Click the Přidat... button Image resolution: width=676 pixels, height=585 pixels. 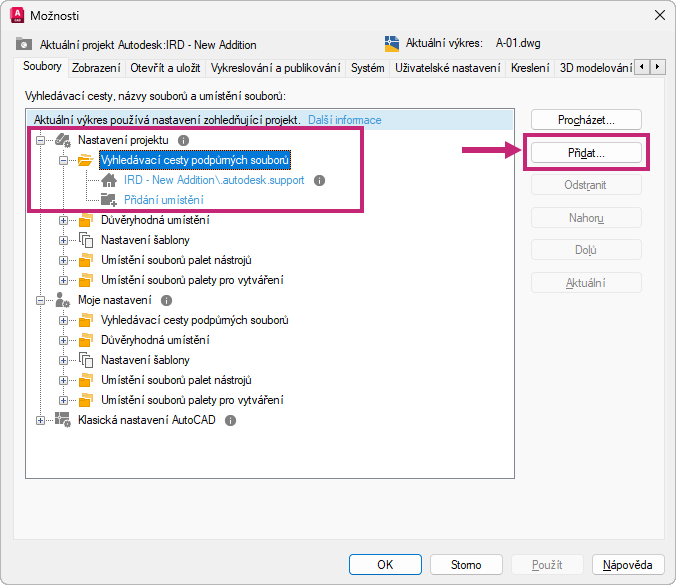coord(586,153)
